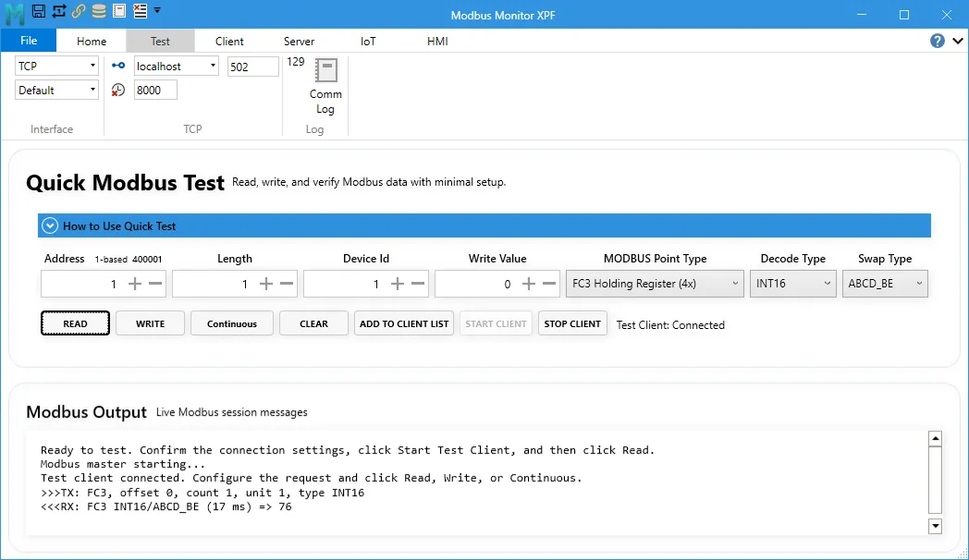Decrease Device Id with the minus icon
Image resolution: width=969 pixels, height=560 pixels.
418,284
